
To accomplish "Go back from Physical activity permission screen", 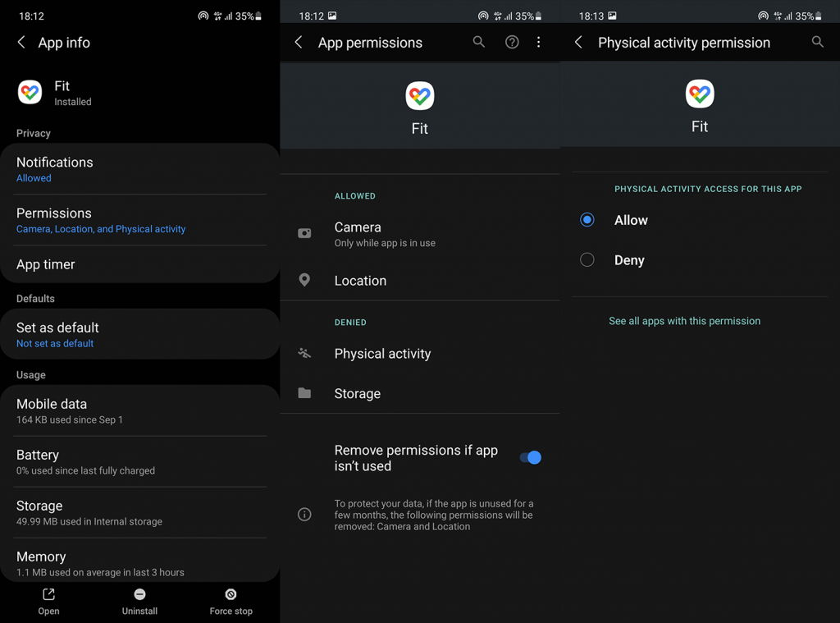I will (578, 43).
